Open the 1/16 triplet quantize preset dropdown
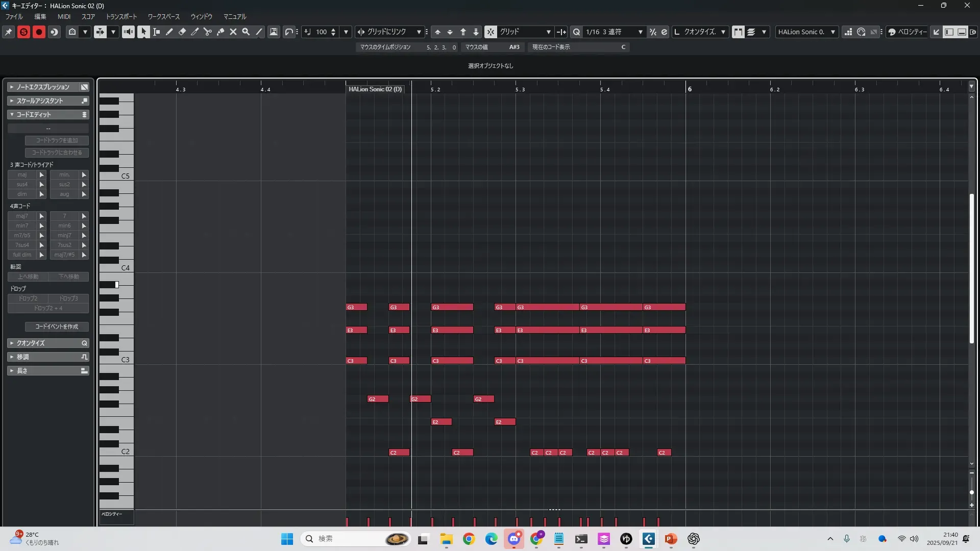Screen dimensions: 980x551 pyautogui.click(x=640, y=32)
